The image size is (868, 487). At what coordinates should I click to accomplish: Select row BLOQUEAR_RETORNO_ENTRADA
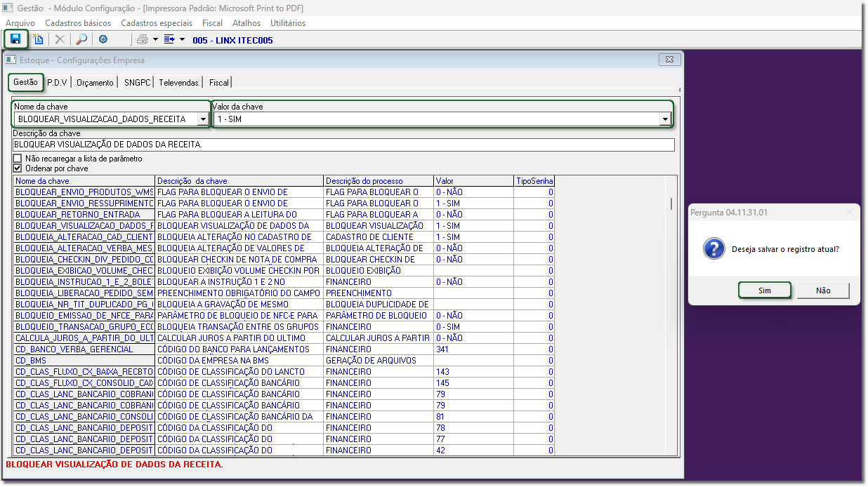point(284,214)
